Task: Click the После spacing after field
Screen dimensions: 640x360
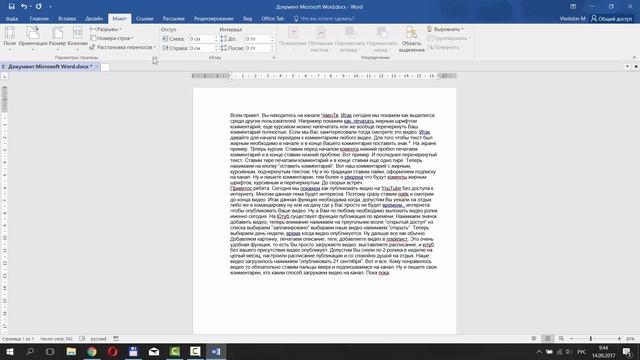Action: pyautogui.click(x=258, y=48)
